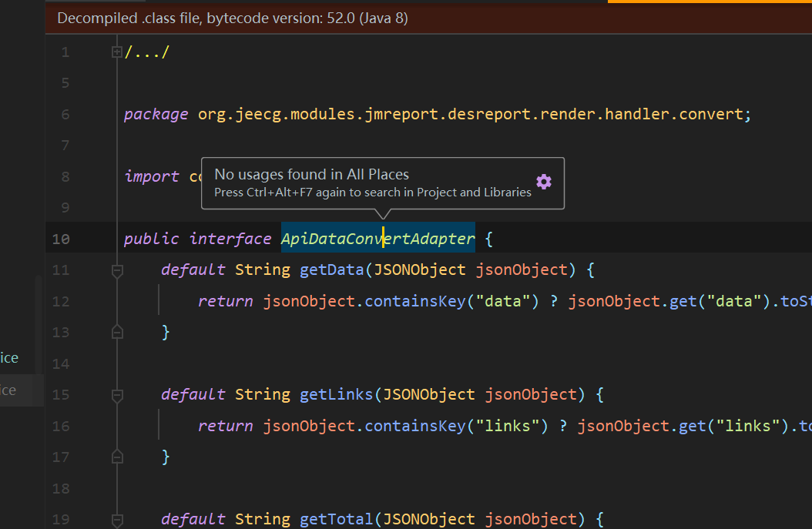812x529 pixels.
Task: Collapse getTotal method fold marker on line 19
Action: (117, 519)
